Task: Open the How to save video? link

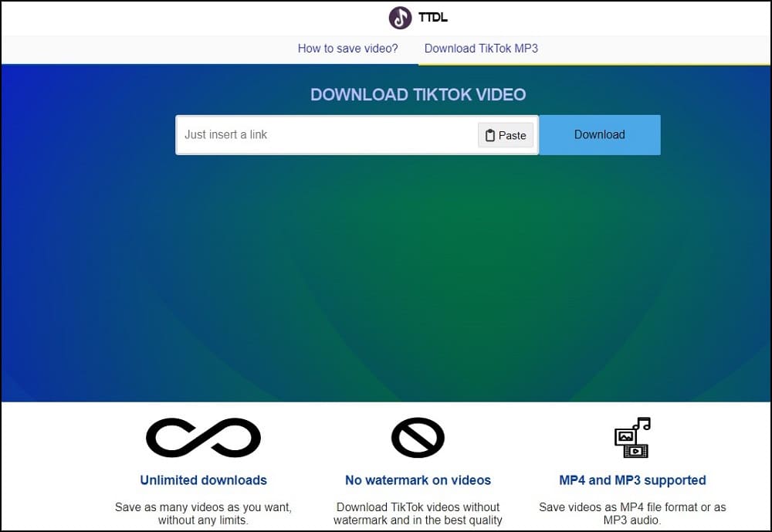Action: point(347,49)
